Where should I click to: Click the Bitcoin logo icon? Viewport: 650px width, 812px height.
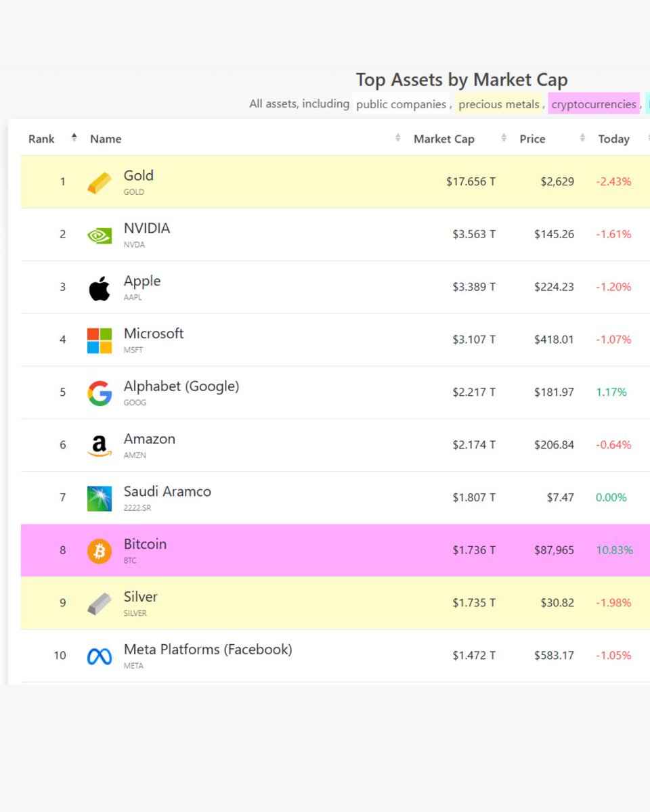pyautogui.click(x=100, y=551)
